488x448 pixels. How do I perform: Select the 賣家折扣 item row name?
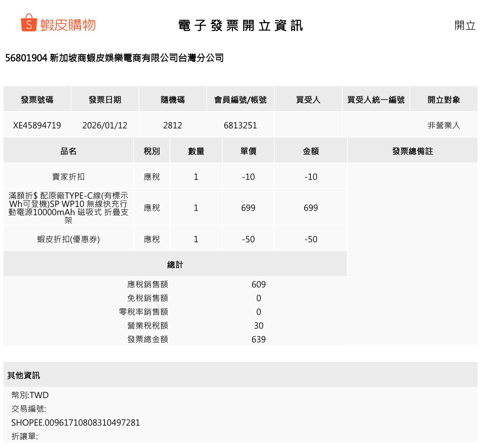point(68,177)
